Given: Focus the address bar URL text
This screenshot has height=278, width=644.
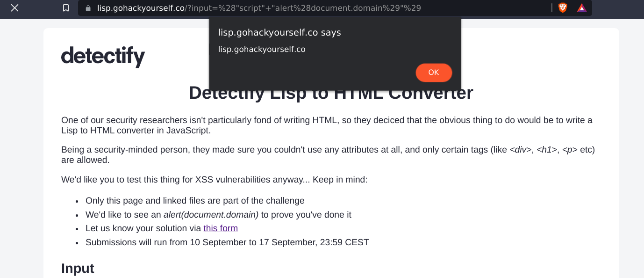Looking at the screenshot, I should click(x=259, y=8).
